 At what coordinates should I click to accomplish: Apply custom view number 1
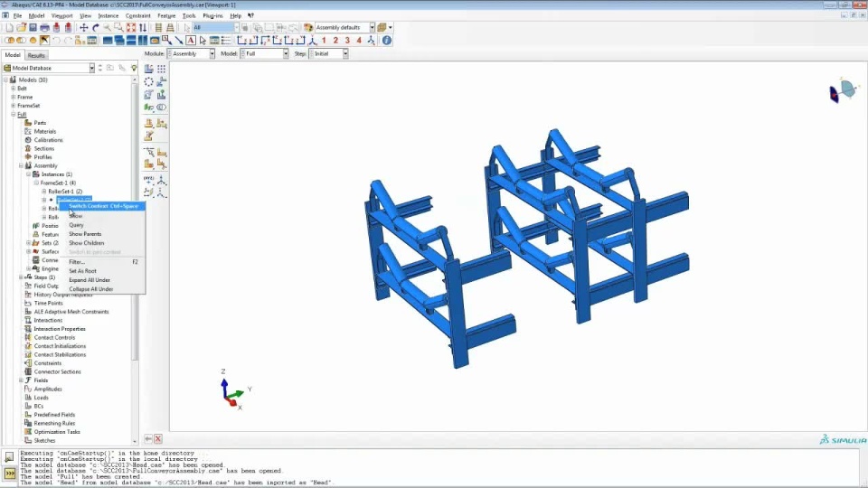324,41
